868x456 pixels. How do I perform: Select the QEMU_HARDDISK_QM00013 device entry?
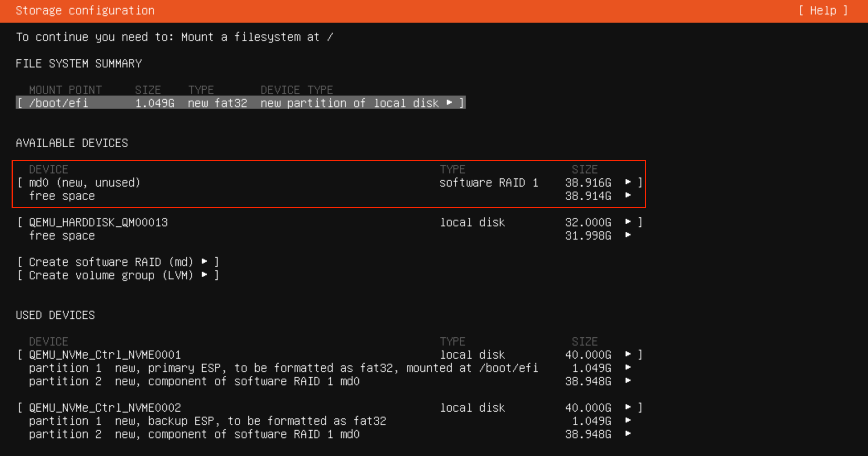click(98, 222)
